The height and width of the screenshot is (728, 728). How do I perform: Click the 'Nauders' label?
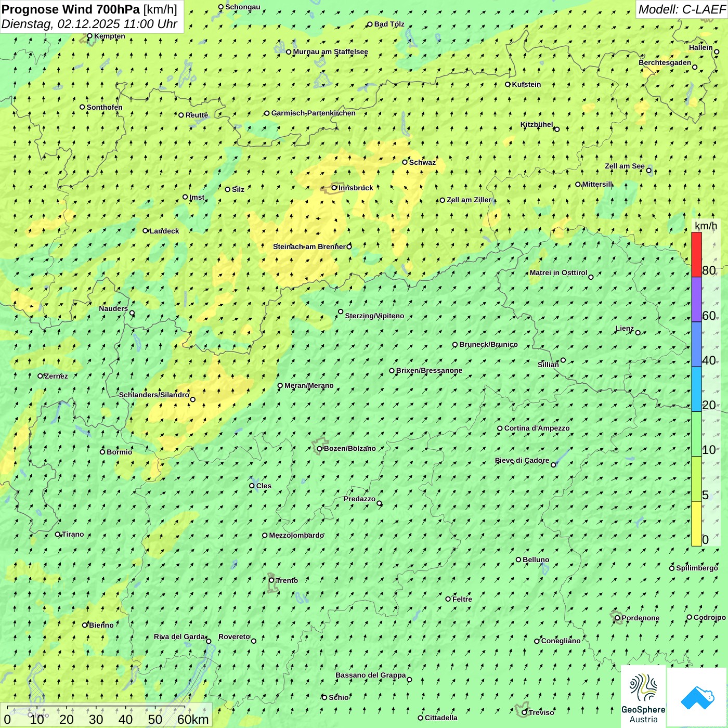click(113, 308)
